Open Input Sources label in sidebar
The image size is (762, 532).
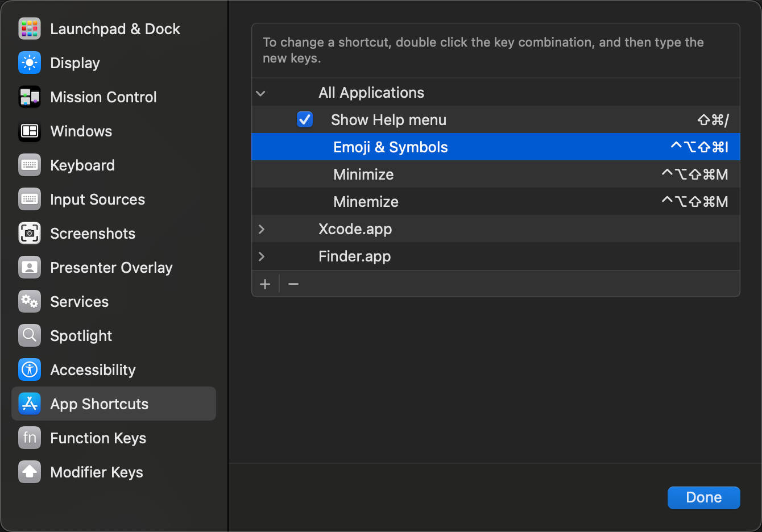click(98, 199)
